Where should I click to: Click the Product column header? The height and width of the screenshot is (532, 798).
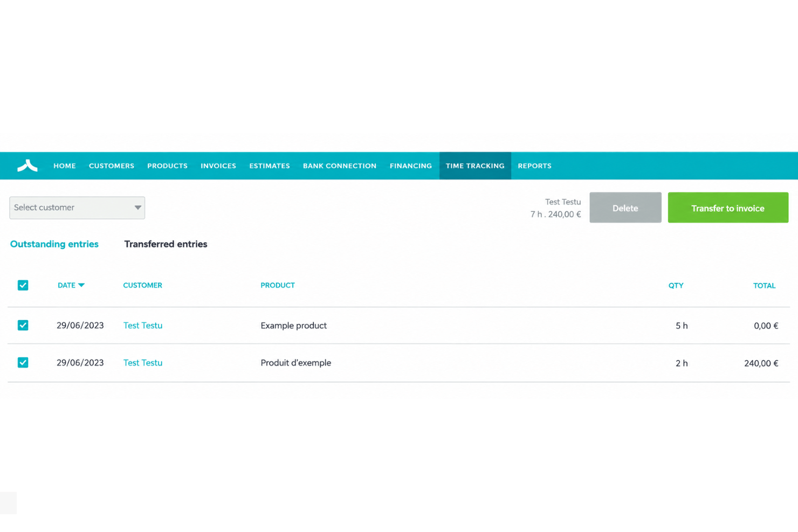(x=278, y=285)
